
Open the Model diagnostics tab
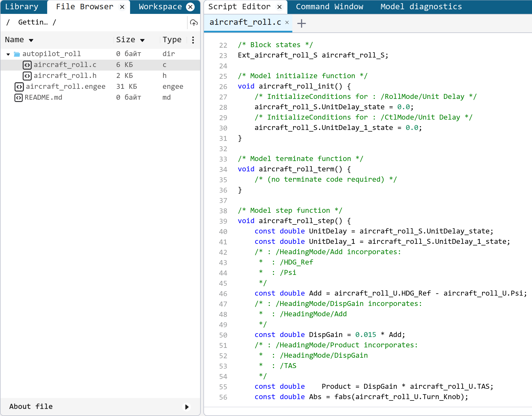(421, 7)
